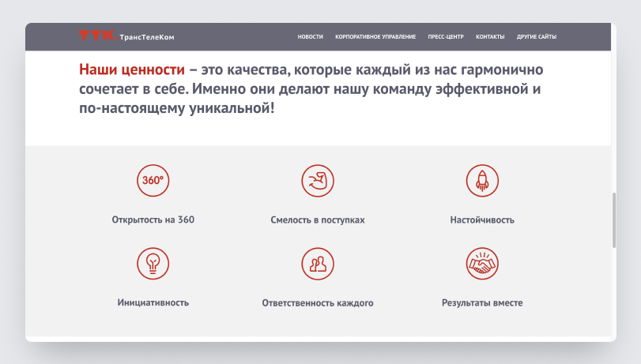
Task: Click the red TTK logo icon
Action: [x=96, y=36]
